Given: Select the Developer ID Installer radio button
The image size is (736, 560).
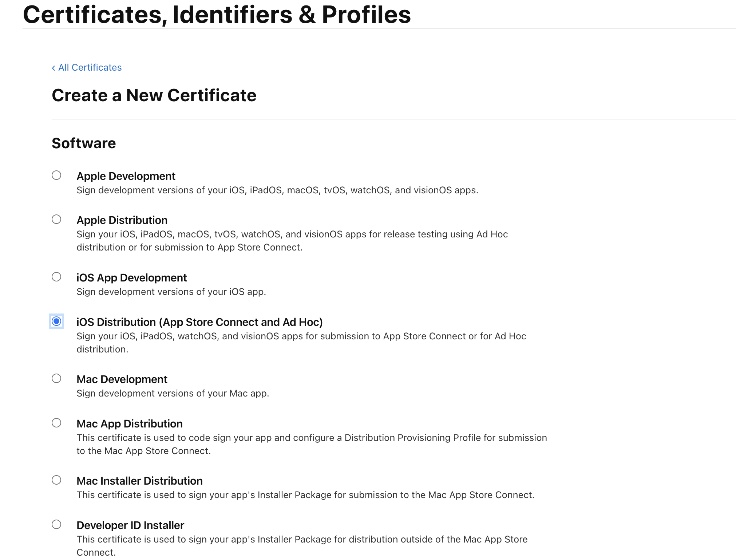Looking at the screenshot, I should click(x=56, y=524).
